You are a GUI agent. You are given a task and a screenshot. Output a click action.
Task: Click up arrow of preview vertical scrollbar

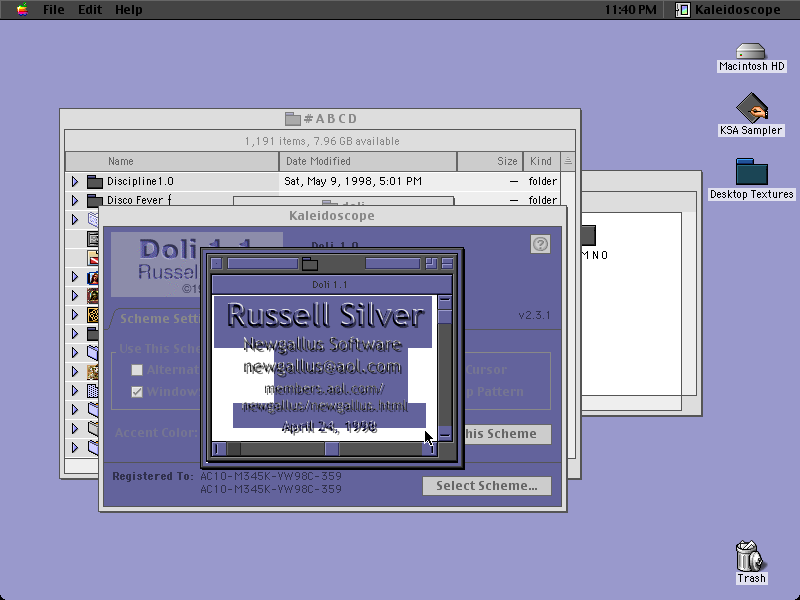(x=445, y=301)
